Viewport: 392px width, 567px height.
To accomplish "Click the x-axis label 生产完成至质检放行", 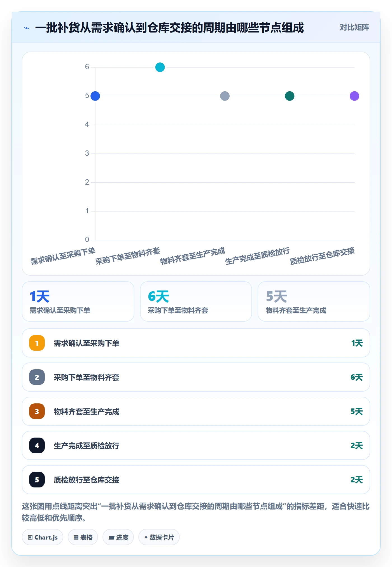I will 258,256.
